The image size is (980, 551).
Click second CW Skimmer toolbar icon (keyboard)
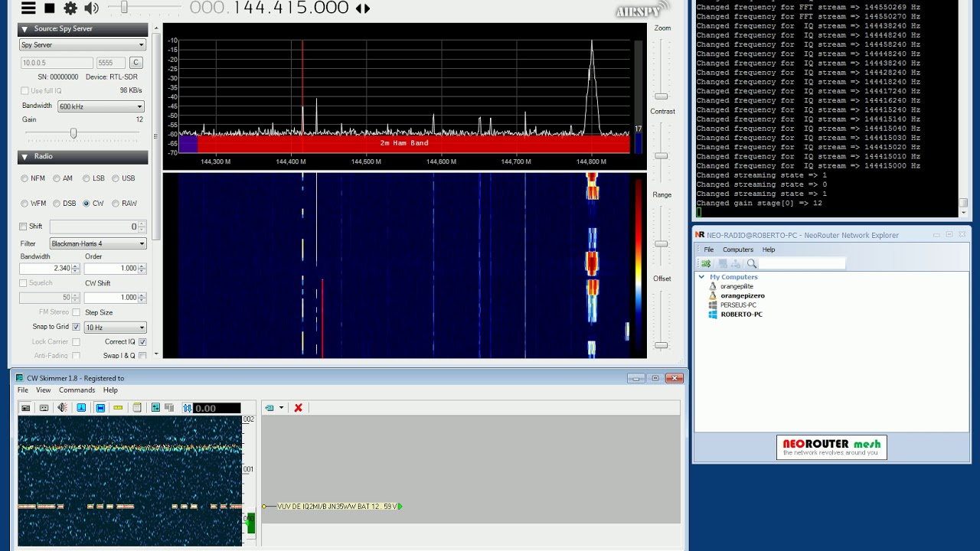coord(44,408)
